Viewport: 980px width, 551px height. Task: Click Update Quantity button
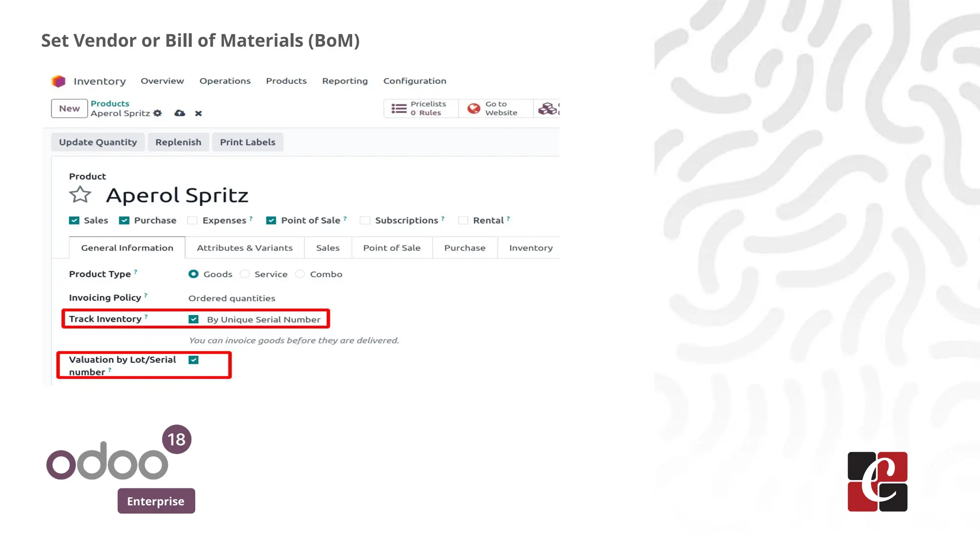[98, 142]
